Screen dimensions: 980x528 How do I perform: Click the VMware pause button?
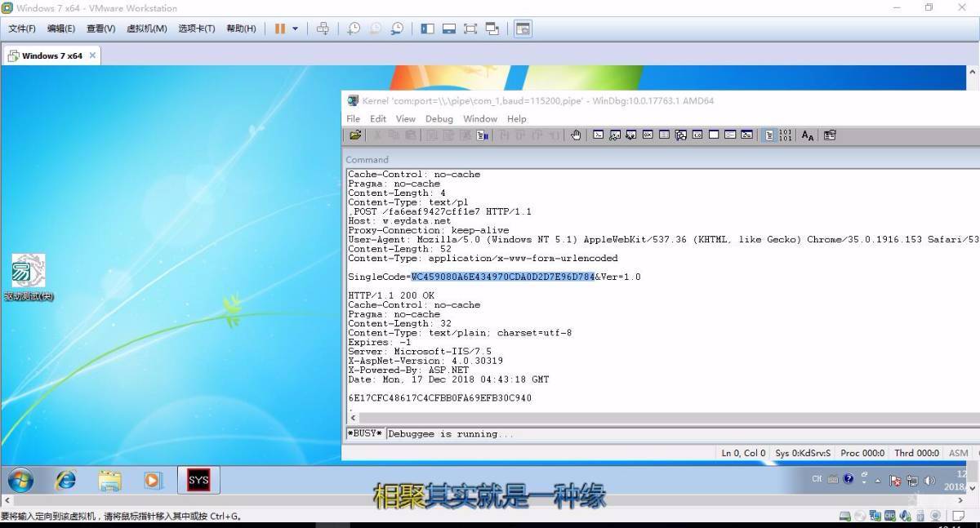point(280,29)
